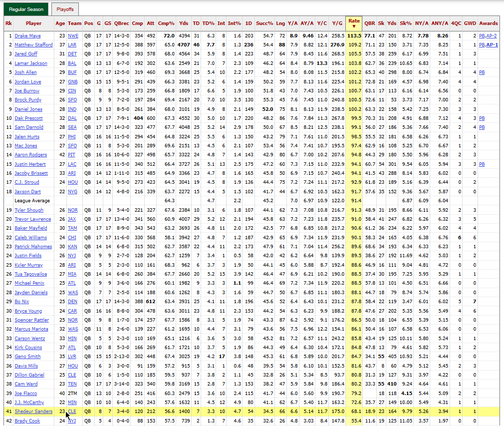Viewport: 504px width, 428px height.
Task: Open the NWE team link
Action: point(73,36)
